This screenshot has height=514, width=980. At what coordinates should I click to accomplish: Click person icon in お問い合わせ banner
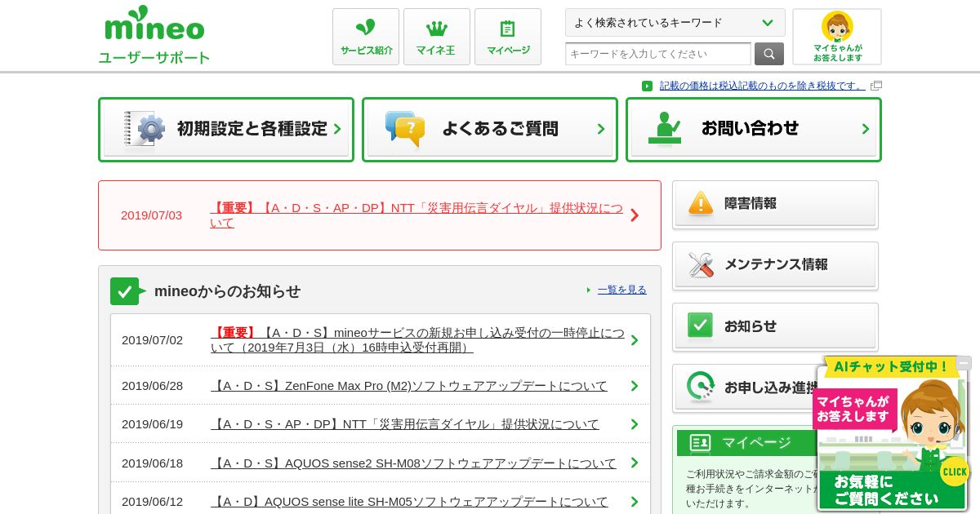click(x=665, y=129)
